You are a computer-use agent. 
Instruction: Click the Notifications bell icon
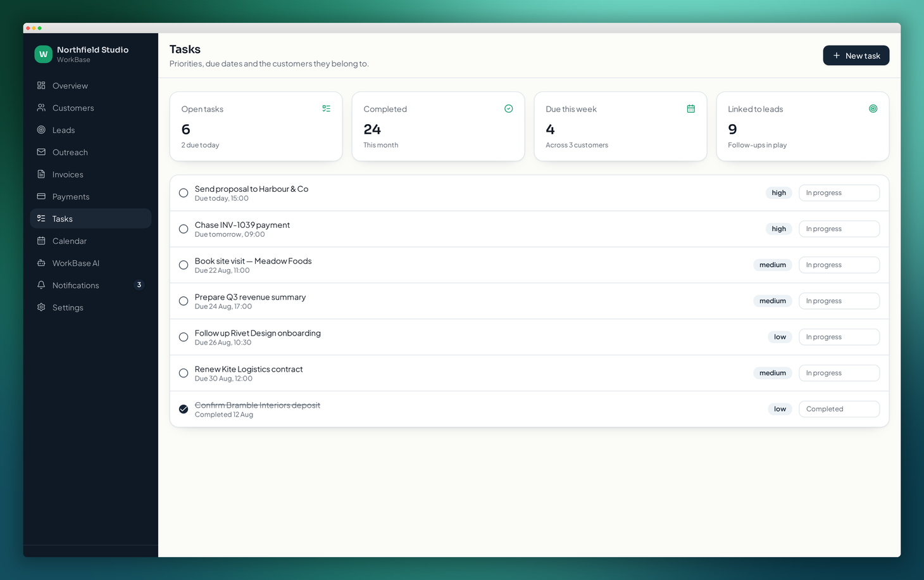[41, 285]
